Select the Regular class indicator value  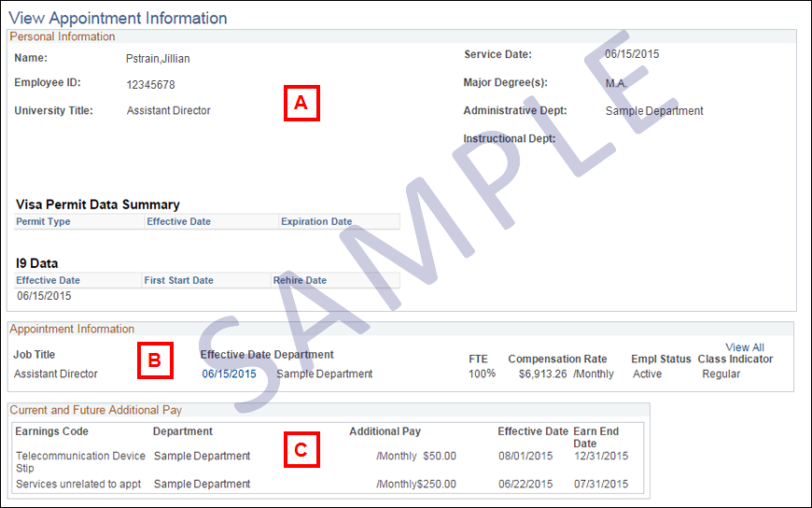(721, 374)
